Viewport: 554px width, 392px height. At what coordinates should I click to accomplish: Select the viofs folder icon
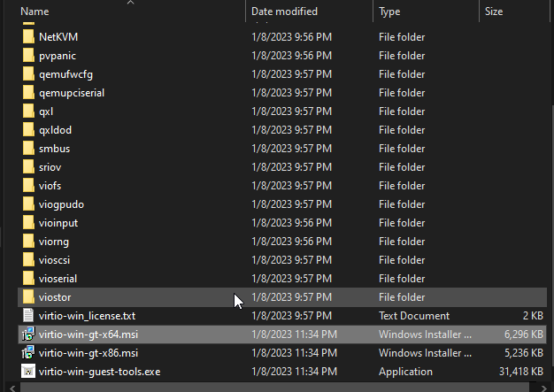tap(28, 186)
